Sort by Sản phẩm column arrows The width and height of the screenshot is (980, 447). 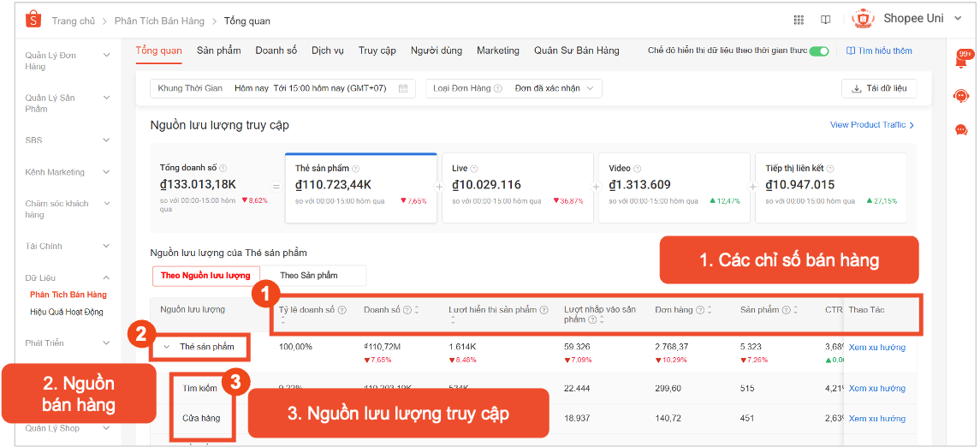coord(795,309)
